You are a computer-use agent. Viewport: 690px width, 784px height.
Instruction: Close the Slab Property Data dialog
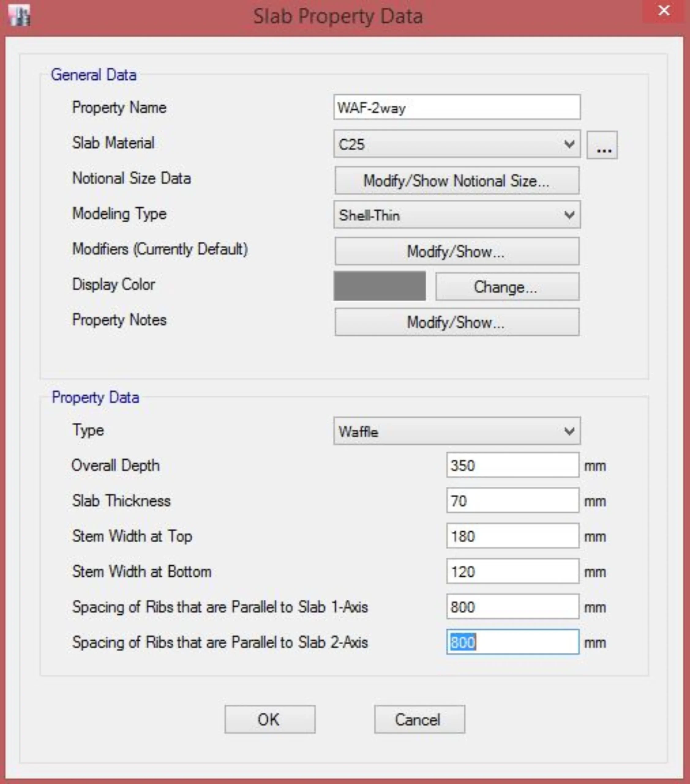[664, 11]
